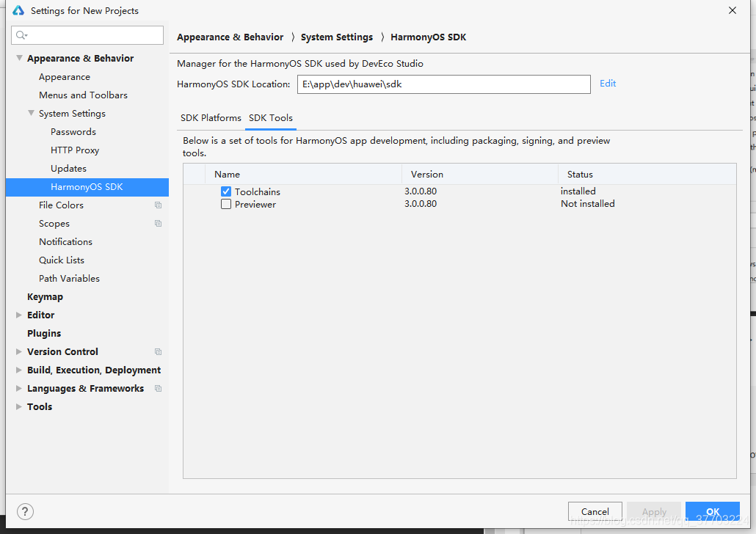The width and height of the screenshot is (756, 534).
Task: Click the Edit link for SDK location
Action: (608, 84)
